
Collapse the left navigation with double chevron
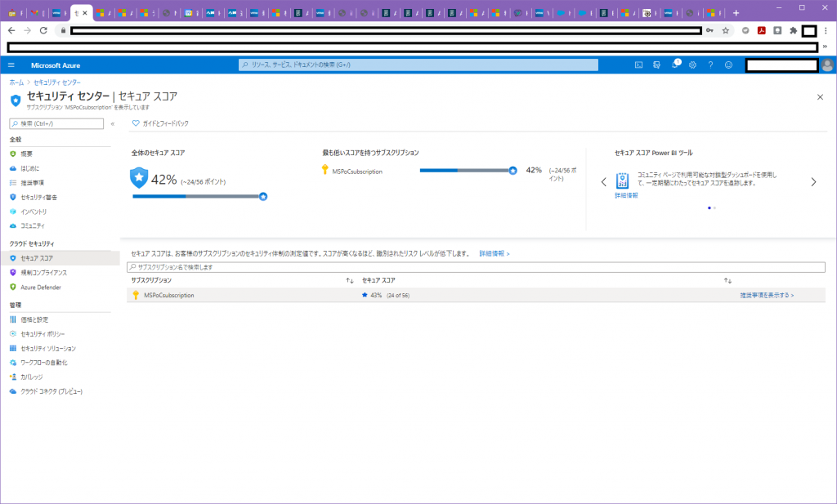[113, 123]
